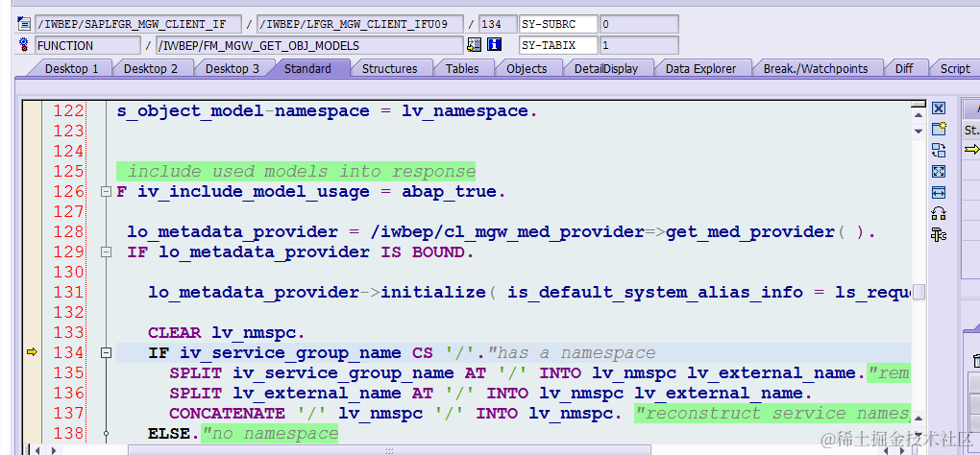Click the blue info icon in header

point(495,45)
